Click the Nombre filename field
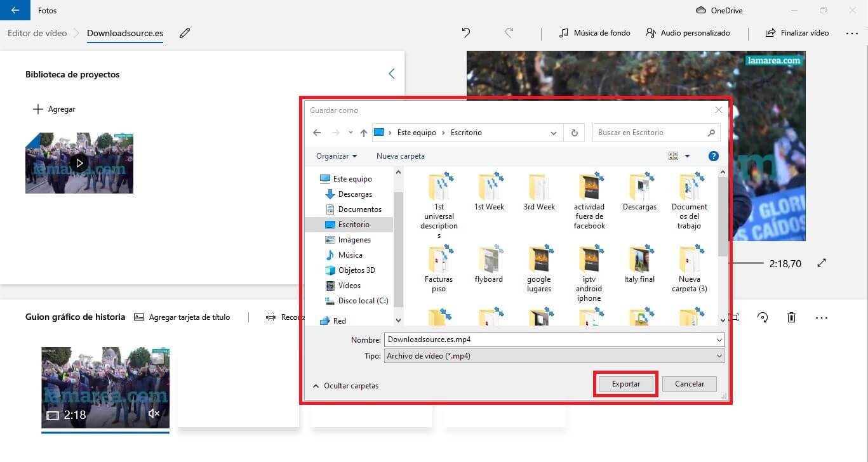This screenshot has height=462, width=868. coord(554,340)
